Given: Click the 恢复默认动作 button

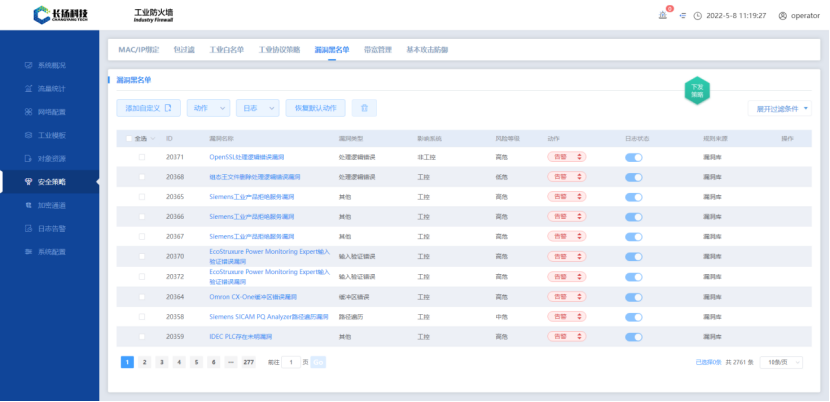Looking at the screenshot, I should pyautogui.click(x=316, y=108).
